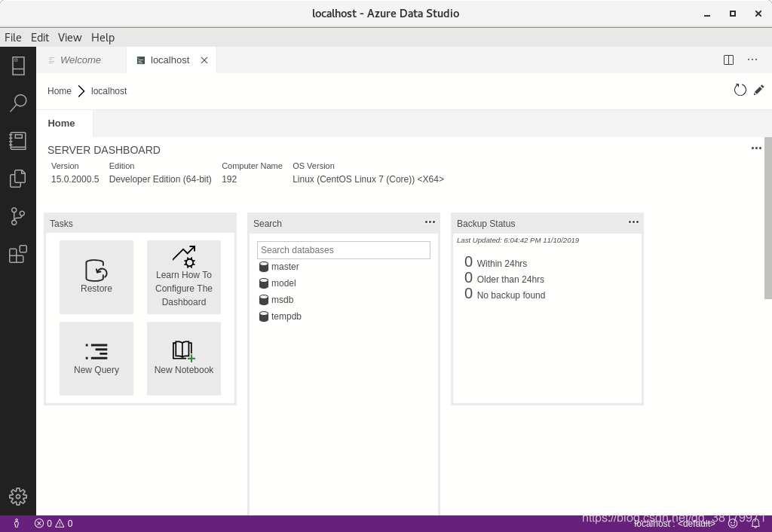
Task: Click the Backup Status Last Updated timestamp
Action: click(x=518, y=240)
